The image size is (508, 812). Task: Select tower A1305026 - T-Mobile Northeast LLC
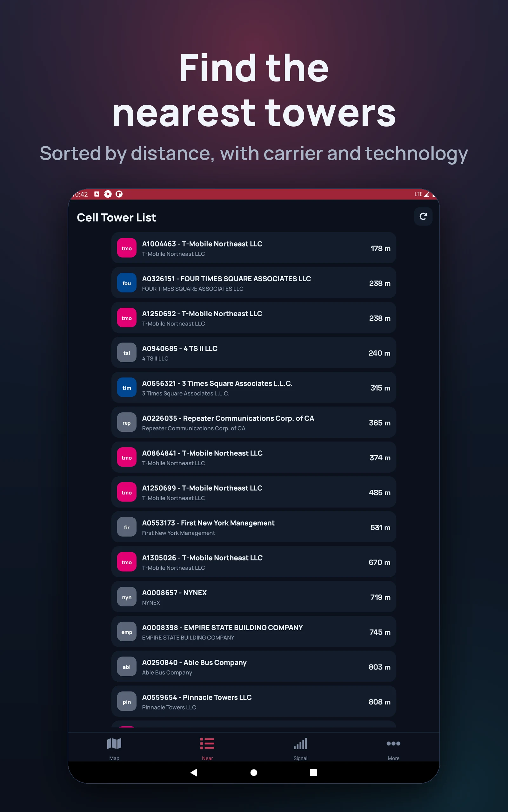(x=254, y=562)
